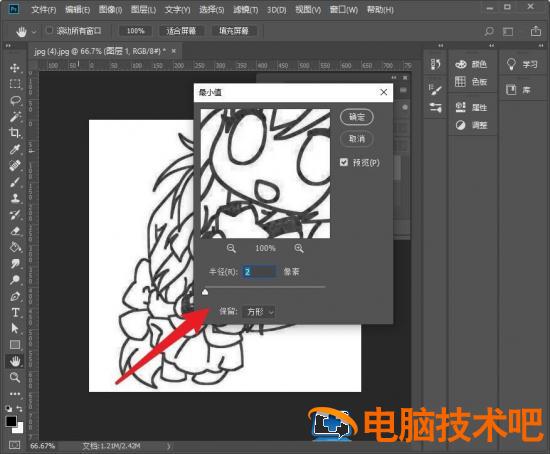The image size is (550, 454).
Task: Click the share image icon
Action: 536,31
